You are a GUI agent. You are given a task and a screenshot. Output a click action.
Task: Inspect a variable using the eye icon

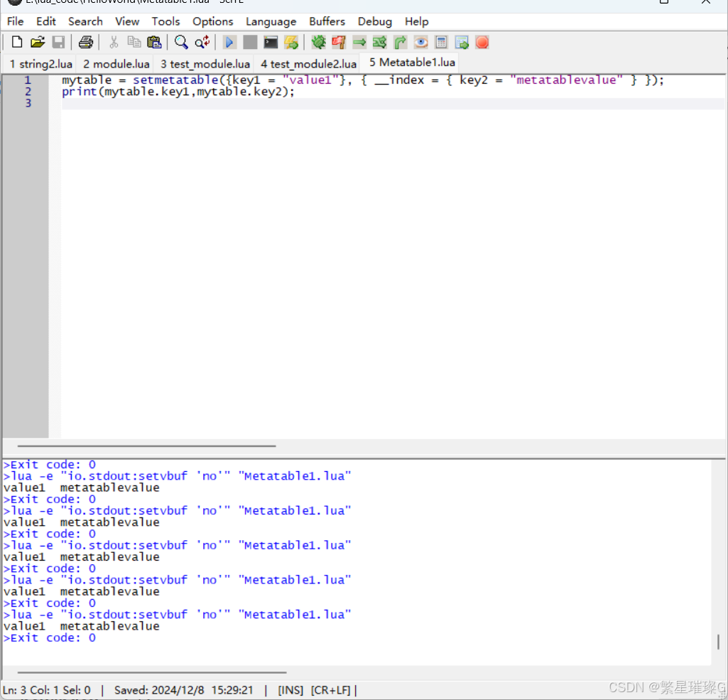(x=420, y=42)
